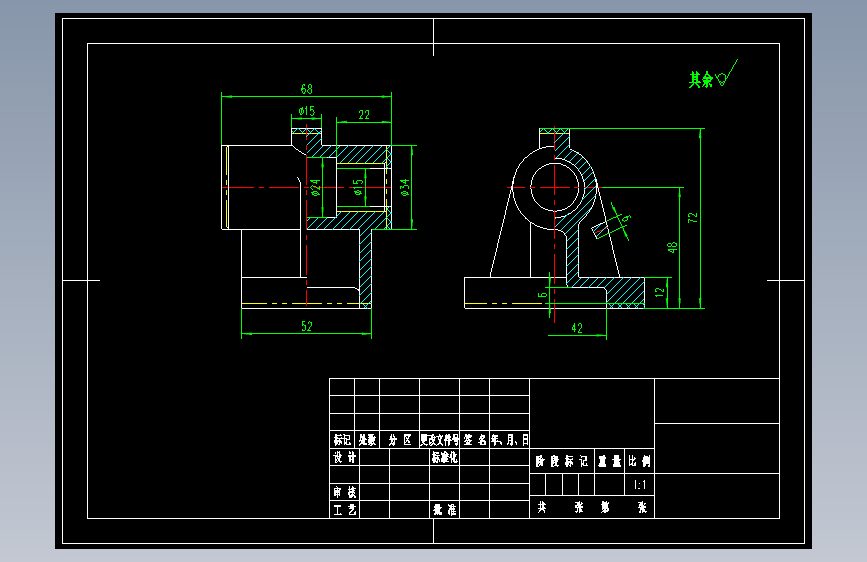Click the "48" center height dimension
The height and width of the screenshot is (562, 867).
pos(672,247)
